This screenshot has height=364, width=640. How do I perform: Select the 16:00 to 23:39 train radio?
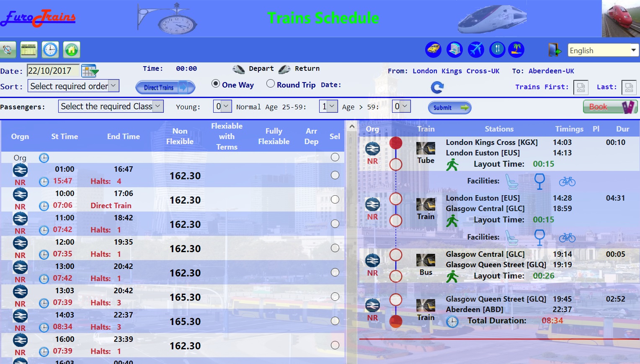click(x=335, y=345)
